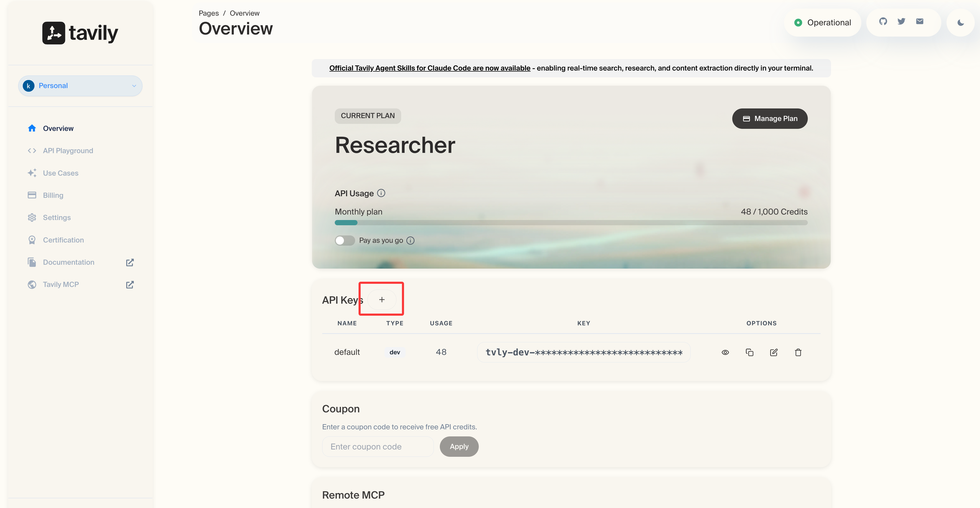Image resolution: width=980 pixels, height=508 pixels.
Task: Open the Tavily Agent Skills announcement link
Action: 430,68
